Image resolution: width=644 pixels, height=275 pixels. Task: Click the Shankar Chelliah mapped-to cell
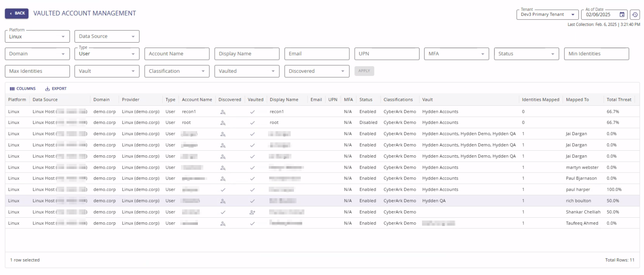tap(583, 212)
